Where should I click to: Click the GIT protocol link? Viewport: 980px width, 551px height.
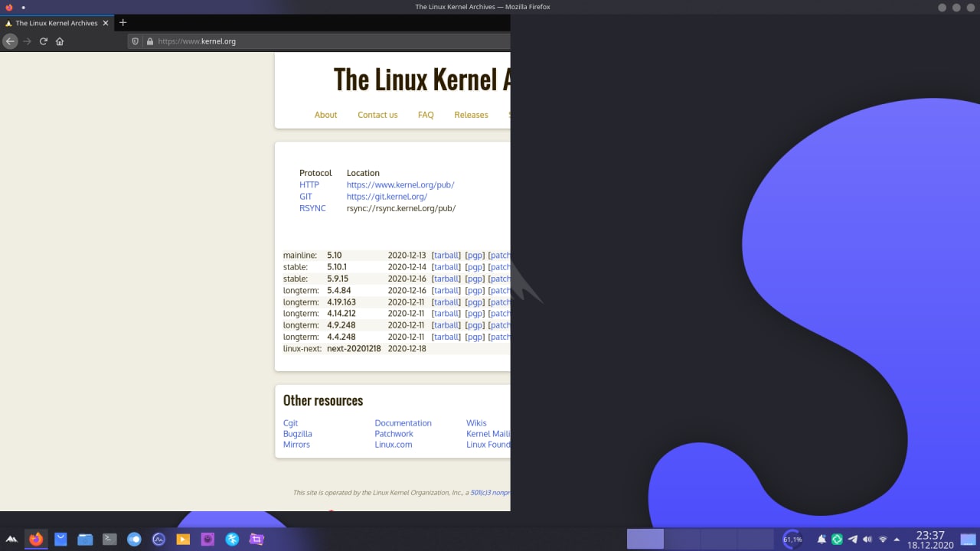(305, 197)
